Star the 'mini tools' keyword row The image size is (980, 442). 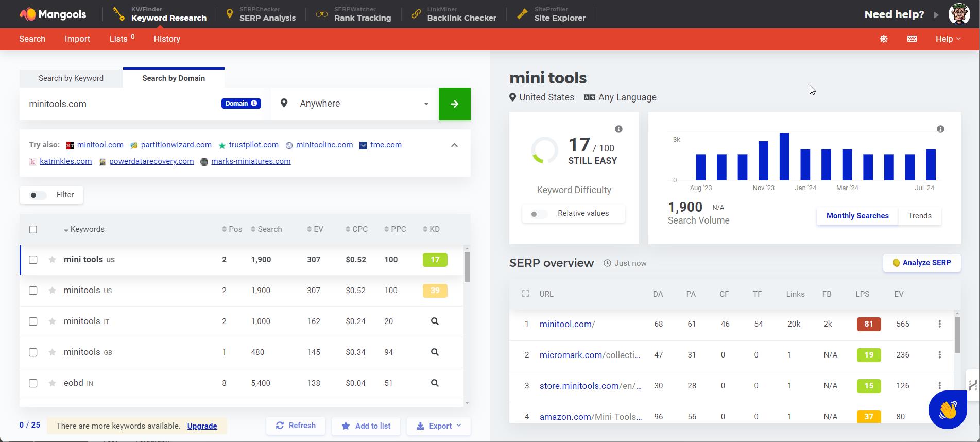(x=52, y=260)
